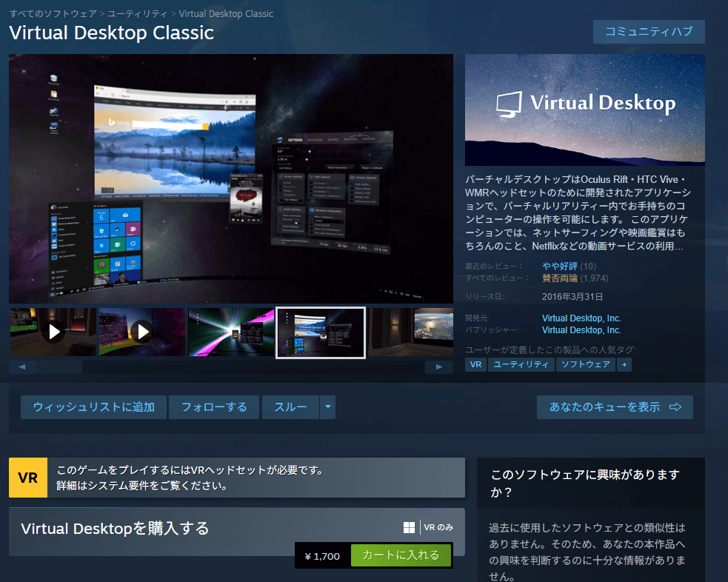This screenshot has width=728, height=582.
Task: Click このソフトウェアに興味がありますか？ heading
Action: (x=585, y=483)
